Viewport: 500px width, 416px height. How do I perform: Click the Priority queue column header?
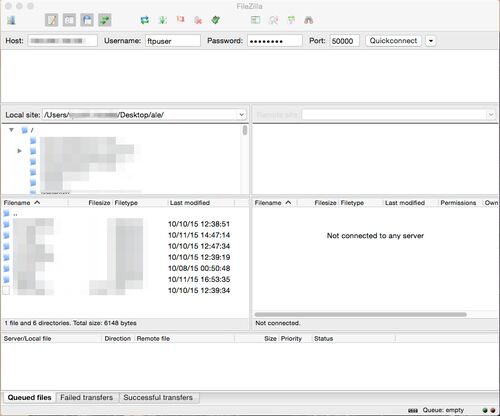(x=295, y=338)
